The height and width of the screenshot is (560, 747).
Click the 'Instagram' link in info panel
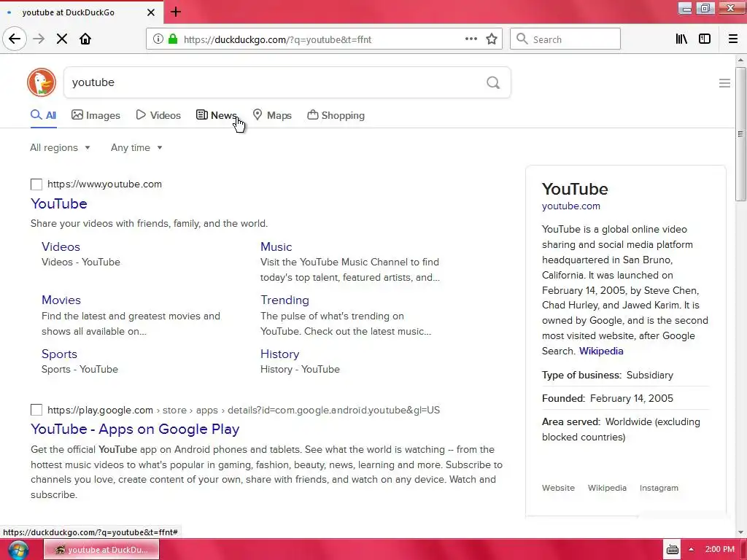coord(659,488)
